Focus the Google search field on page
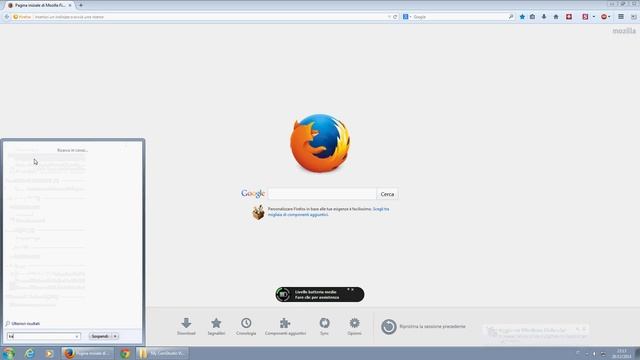 [x=322, y=194]
